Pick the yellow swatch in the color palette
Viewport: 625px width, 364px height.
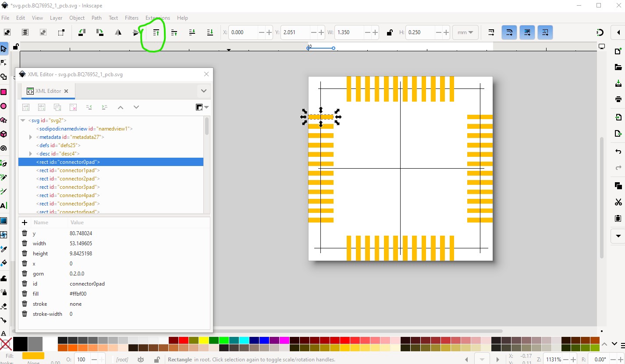tap(203, 340)
